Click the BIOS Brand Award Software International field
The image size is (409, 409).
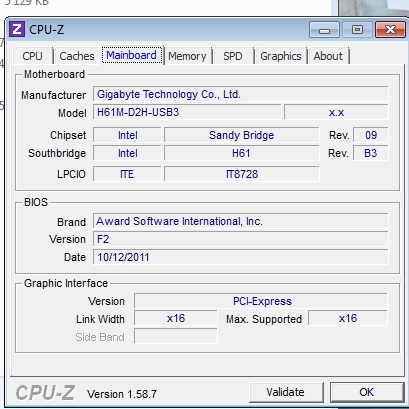[241, 221]
